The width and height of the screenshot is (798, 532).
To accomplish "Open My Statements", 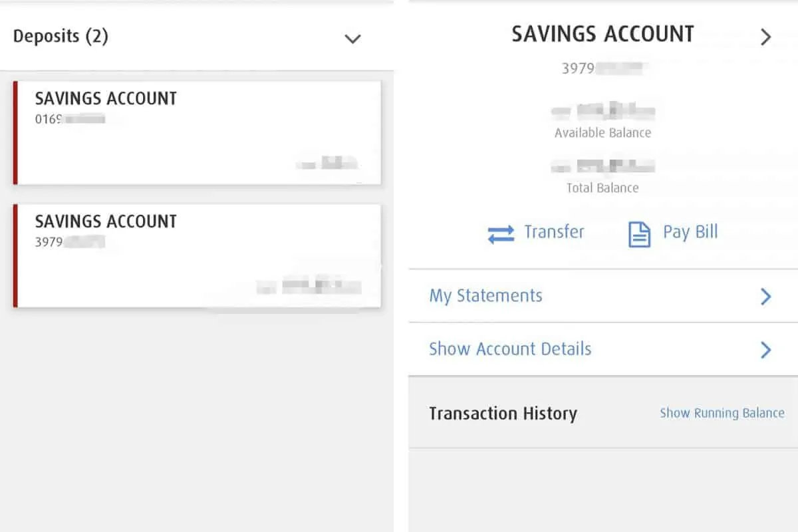I will coord(486,296).
